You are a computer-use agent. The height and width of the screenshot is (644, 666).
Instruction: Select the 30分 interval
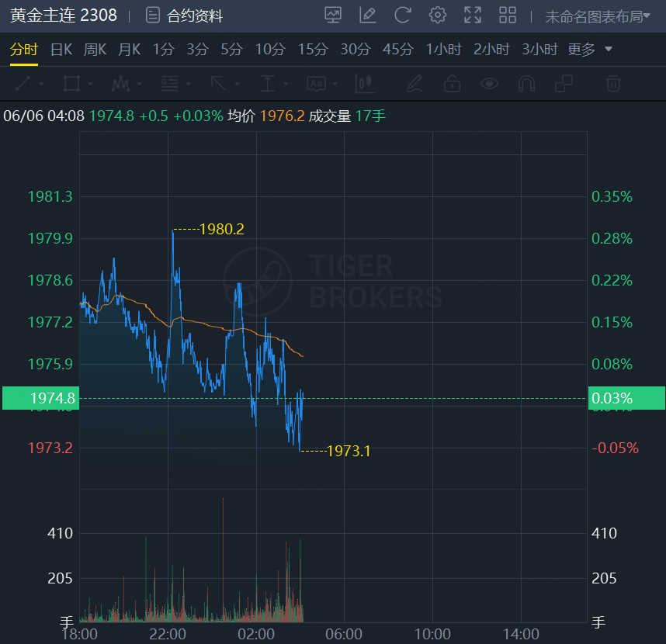click(356, 49)
